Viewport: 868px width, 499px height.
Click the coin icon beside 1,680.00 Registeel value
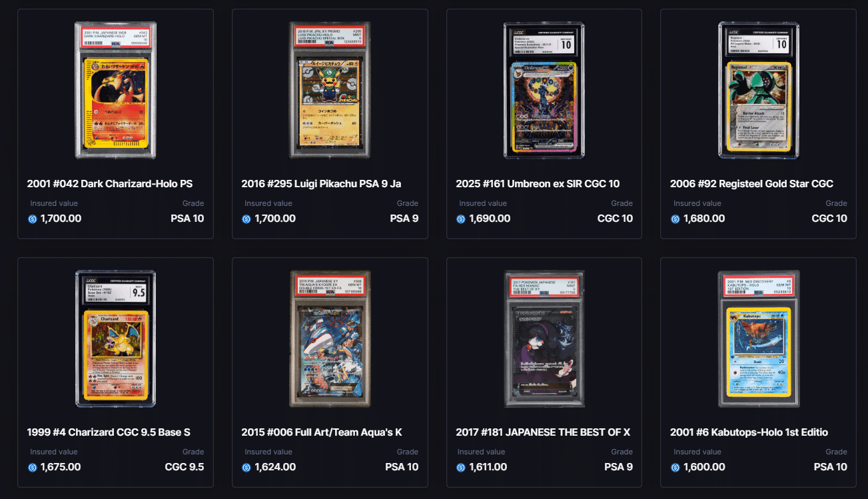(x=675, y=219)
